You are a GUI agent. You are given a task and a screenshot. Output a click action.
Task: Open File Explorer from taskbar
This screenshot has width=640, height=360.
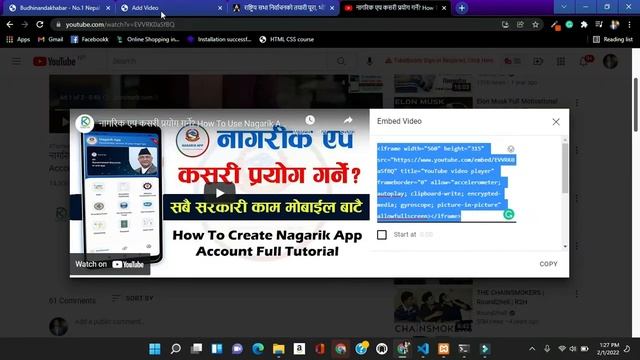pos(279,349)
